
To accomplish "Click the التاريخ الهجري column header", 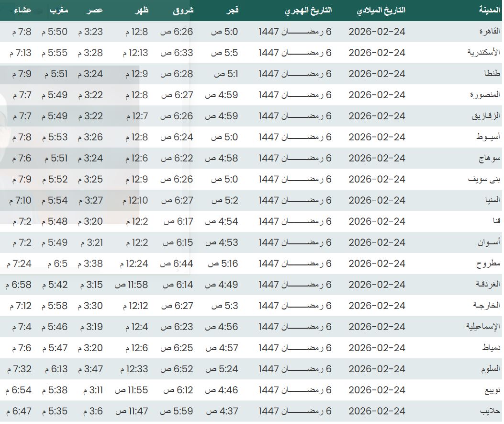I will pyautogui.click(x=308, y=11).
